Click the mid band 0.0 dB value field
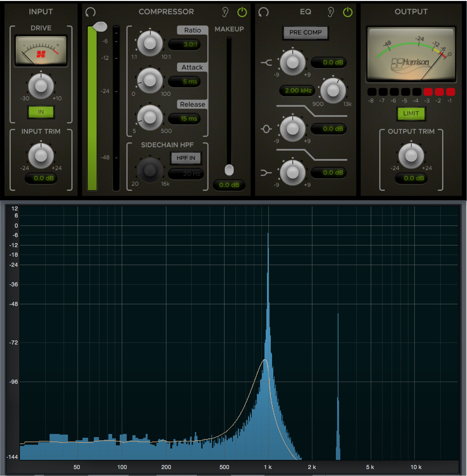Image resolution: width=467 pixels, height=476 pixels. point(329,129)
